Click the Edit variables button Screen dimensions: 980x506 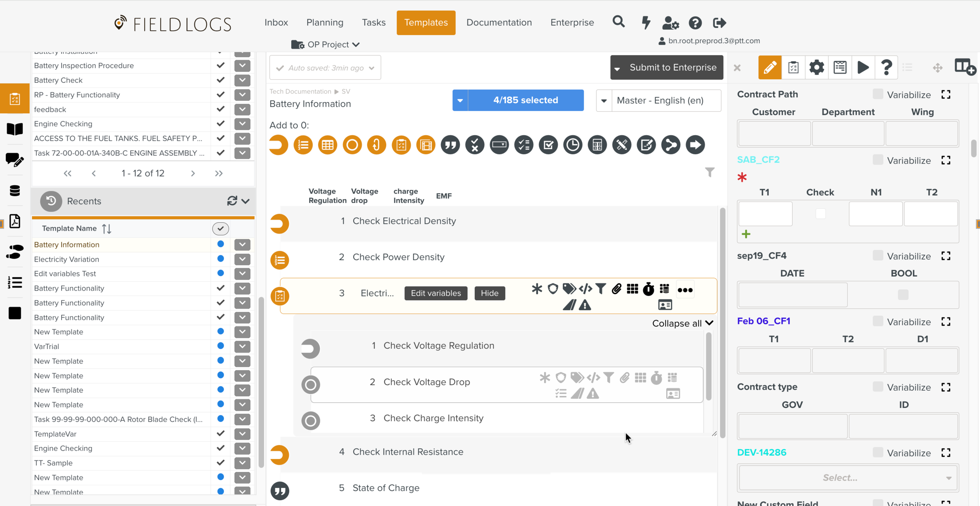click(436, 293)
